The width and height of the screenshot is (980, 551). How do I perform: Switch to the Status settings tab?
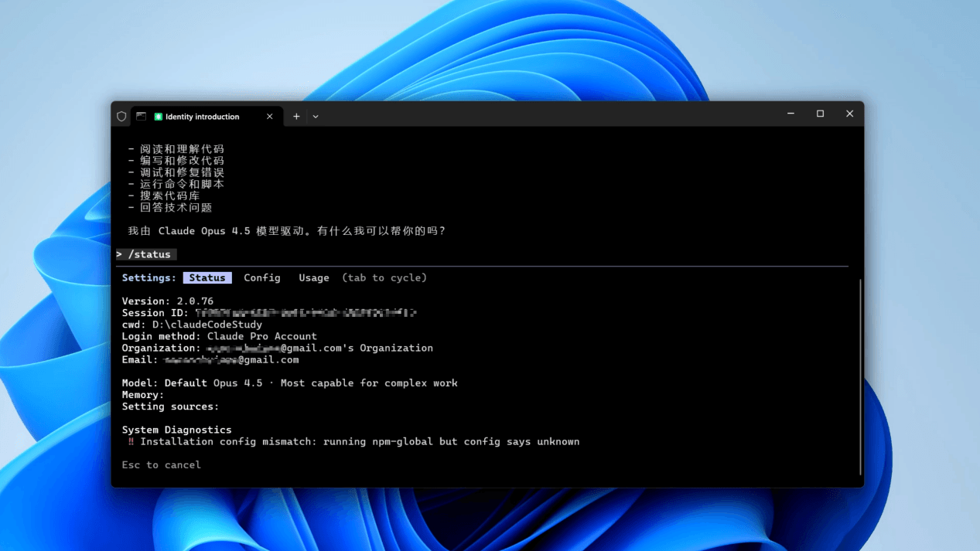pyautogui.click(x=207, y=277)
